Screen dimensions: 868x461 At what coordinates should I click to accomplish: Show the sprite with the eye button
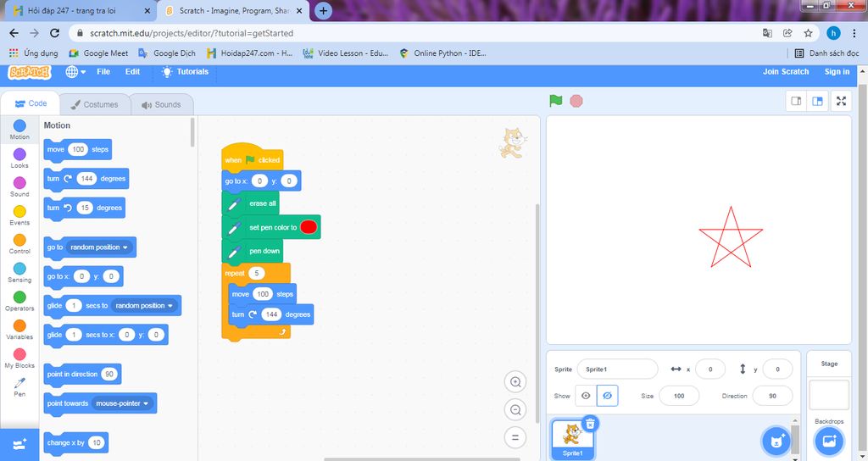click(x=586, y=396)
